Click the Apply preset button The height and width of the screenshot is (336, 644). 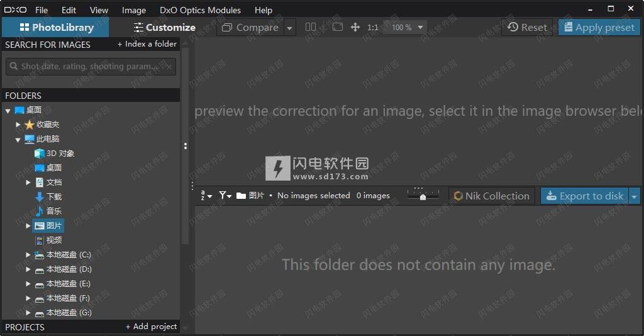599,28
